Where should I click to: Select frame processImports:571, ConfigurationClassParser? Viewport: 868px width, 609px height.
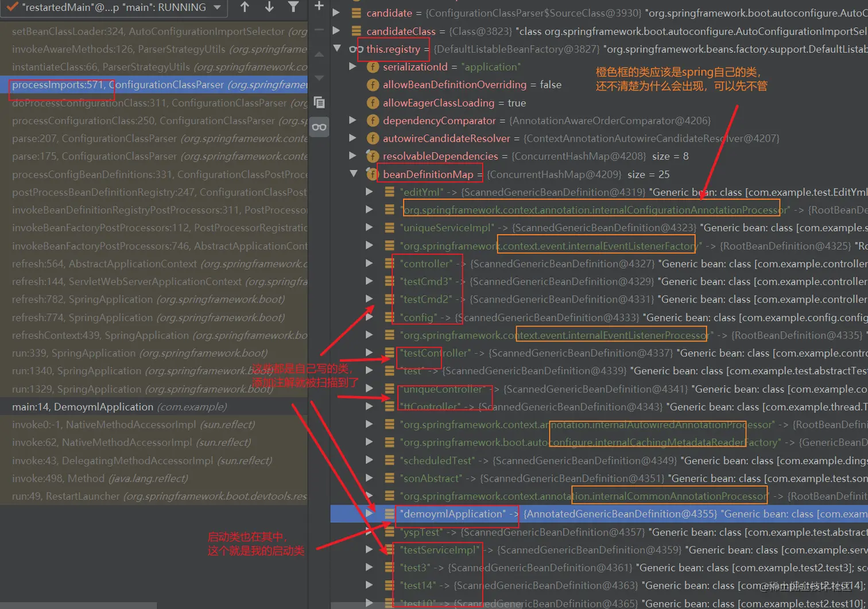click(154, 85)
